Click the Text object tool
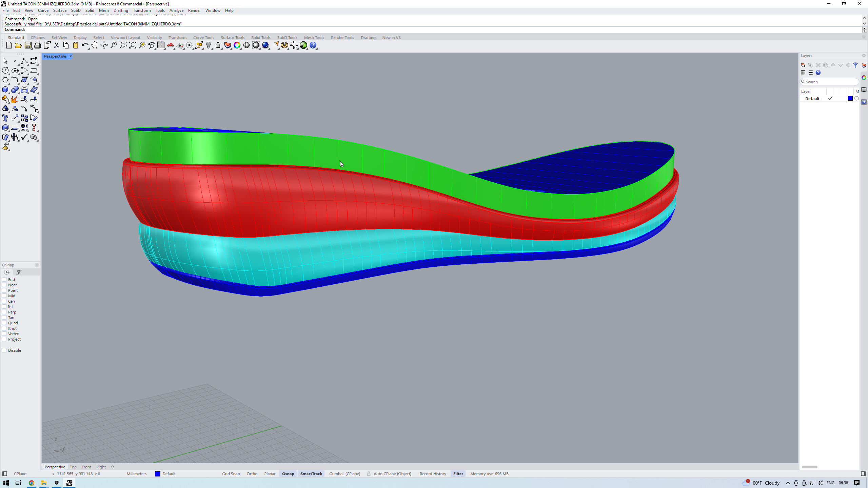This screenshot has width=868, height=488. pos(5,118)
